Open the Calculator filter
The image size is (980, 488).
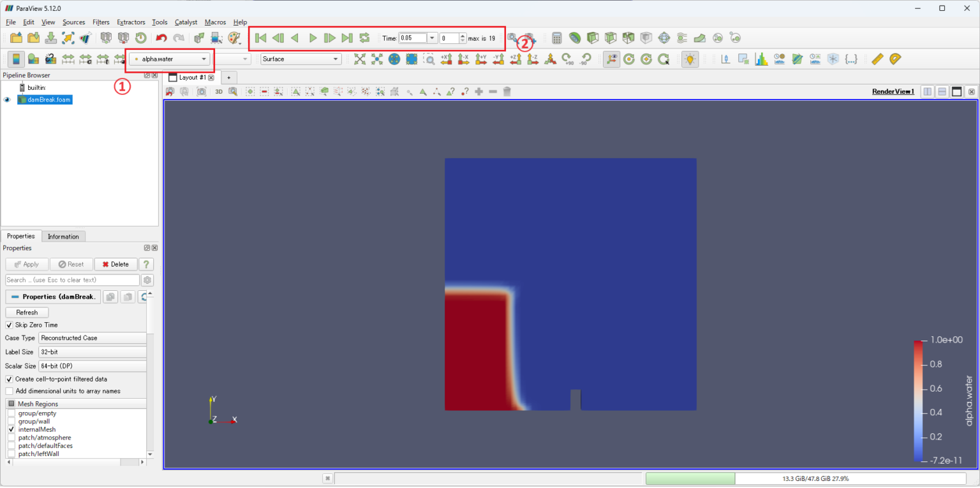(557, 38)
